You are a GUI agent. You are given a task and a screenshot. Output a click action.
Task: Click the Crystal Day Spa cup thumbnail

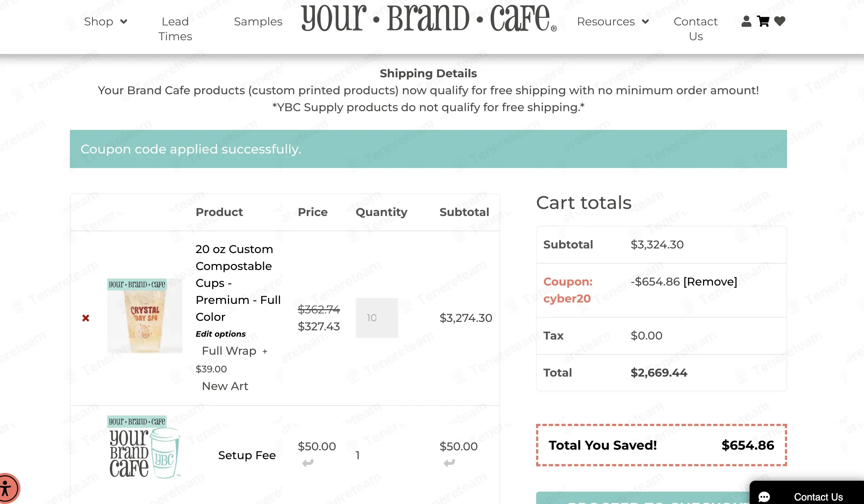145,316
